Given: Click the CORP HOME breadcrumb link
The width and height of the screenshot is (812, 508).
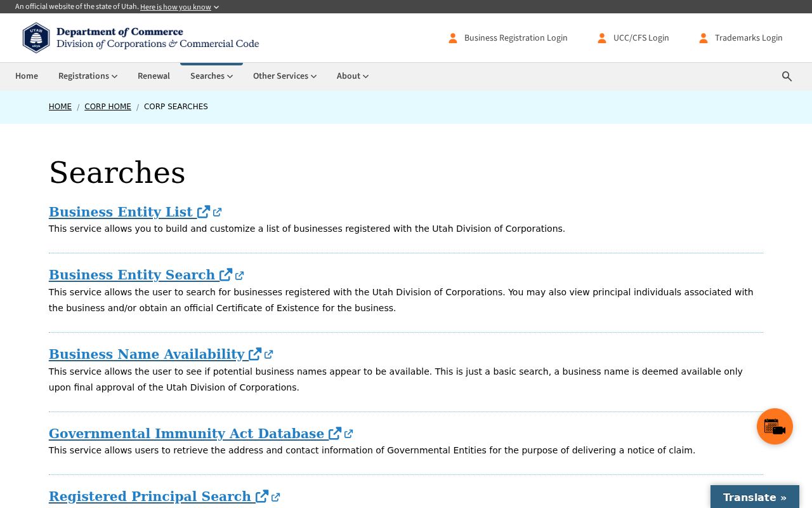Looking at the screenshot, I should pyautogui.click(x=108, y=107).
